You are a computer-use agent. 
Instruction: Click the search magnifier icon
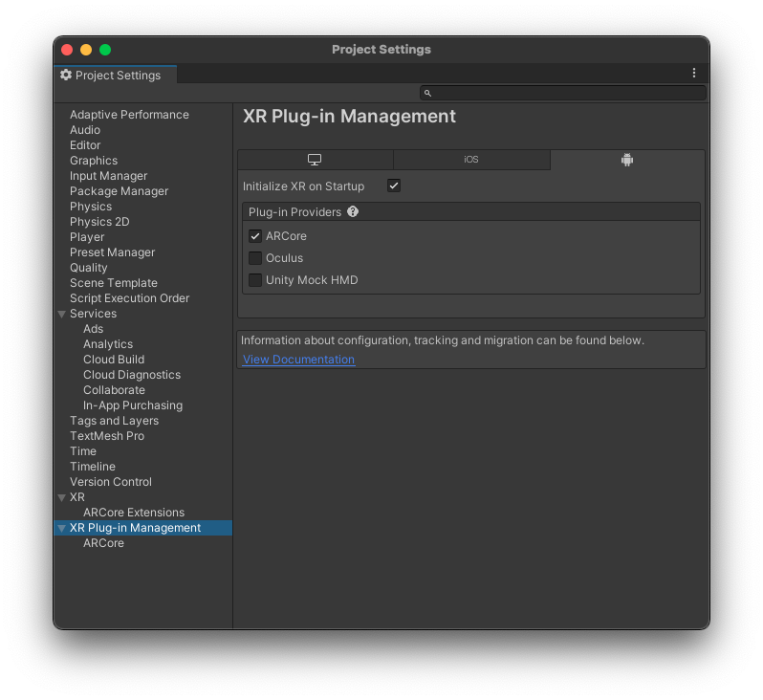point(428,93)
